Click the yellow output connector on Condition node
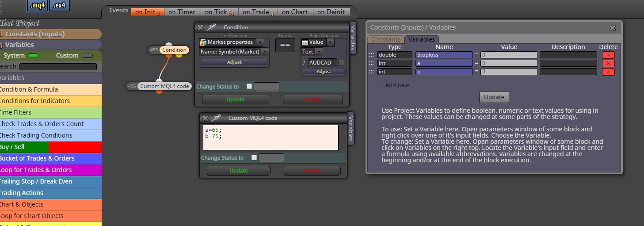644x226 pixels. (179, 55)
